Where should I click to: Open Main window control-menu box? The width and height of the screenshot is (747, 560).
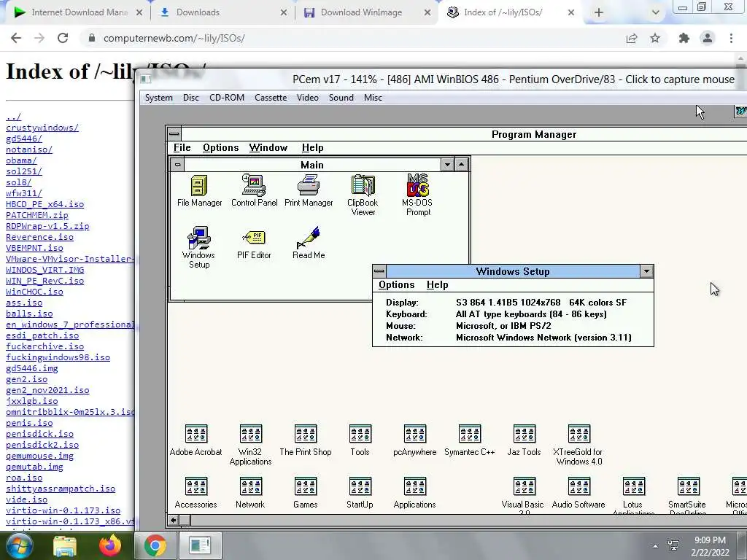coord(177,165)
